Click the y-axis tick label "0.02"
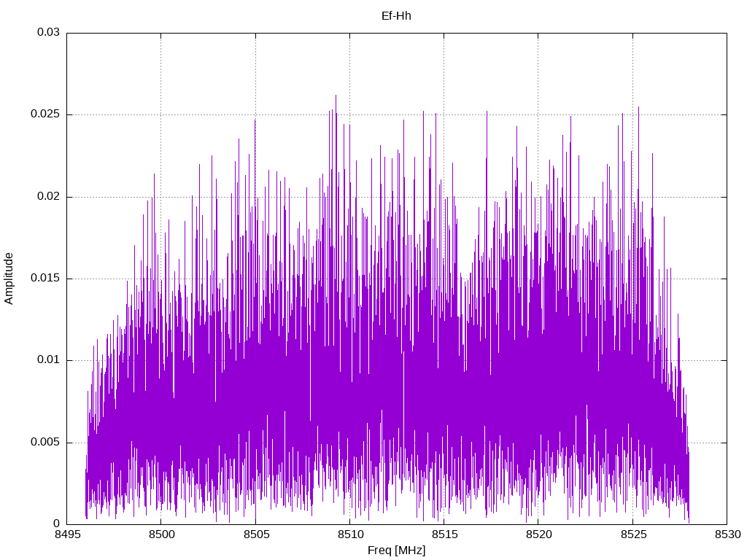 49,196
